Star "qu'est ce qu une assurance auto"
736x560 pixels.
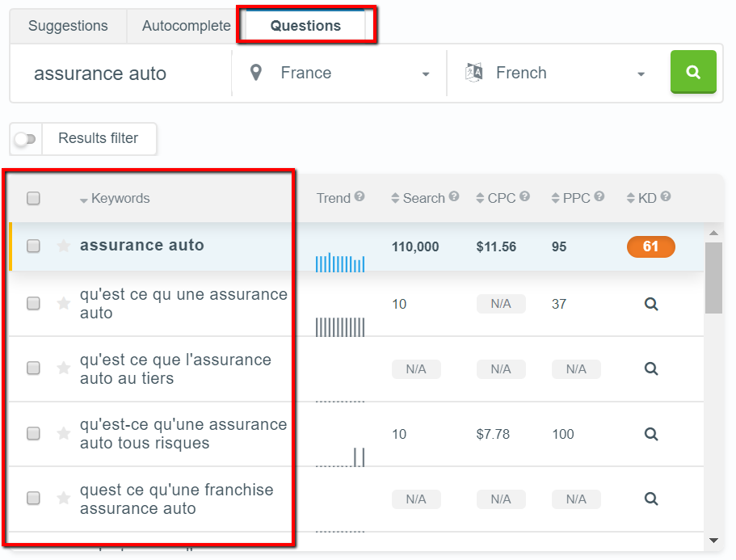point(63,303)
